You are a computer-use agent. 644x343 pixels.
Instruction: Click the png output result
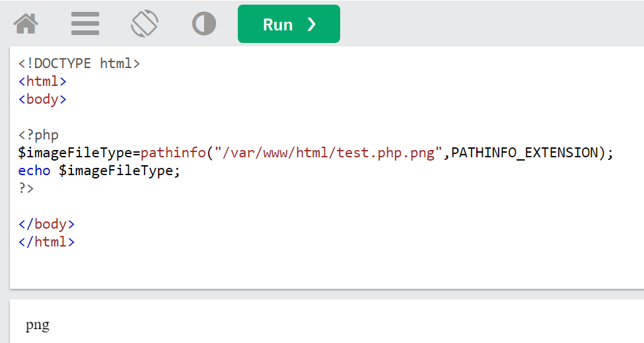click(38, 325)
